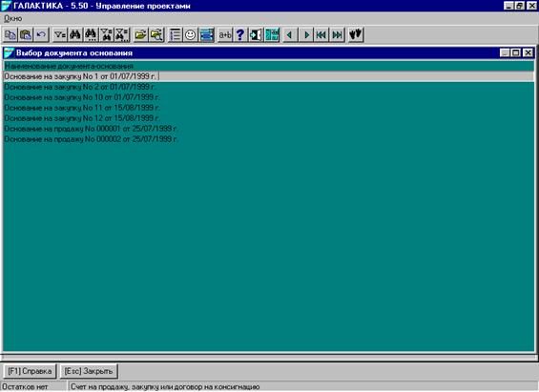Click the funnel filter icon
The height and width of the screenshot is (392, 539).
click(x=60, y=34)
